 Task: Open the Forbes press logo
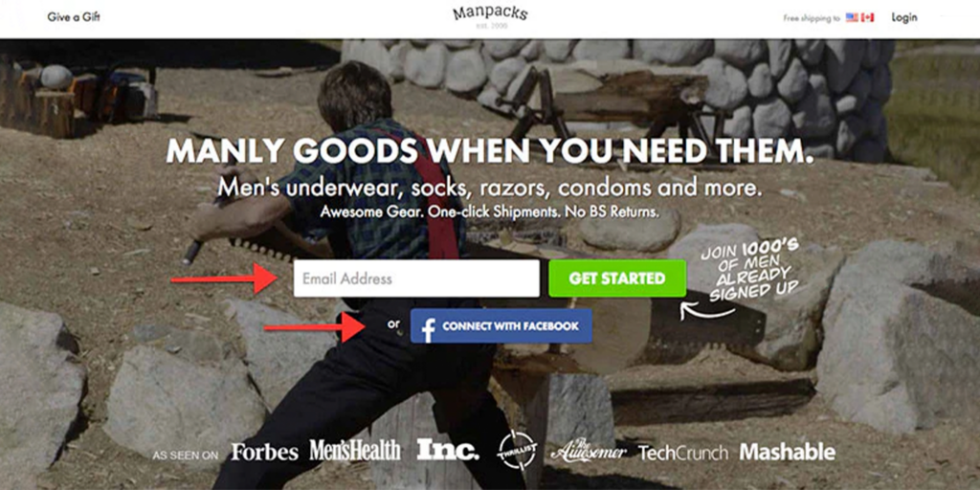pos(264,452)
